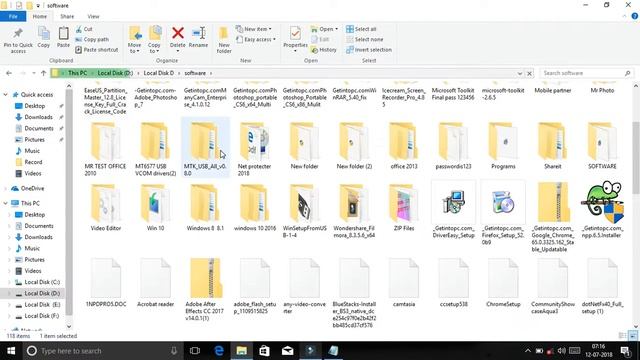Select Desktop under Quick access
This screenshot has width=640, height=360.
coord(35,106)
